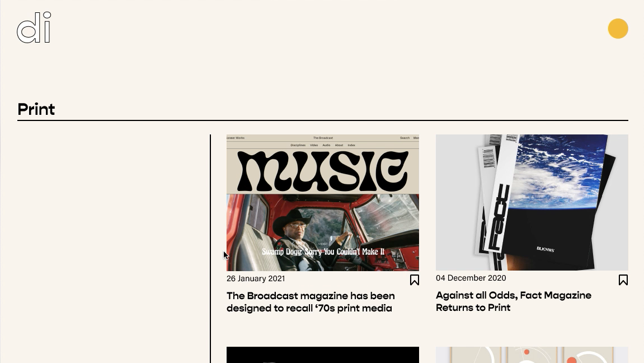Screen dimensions: 644x363
Task: Click the Swamp Dogg caption text
Action: (x=323, y=252)
